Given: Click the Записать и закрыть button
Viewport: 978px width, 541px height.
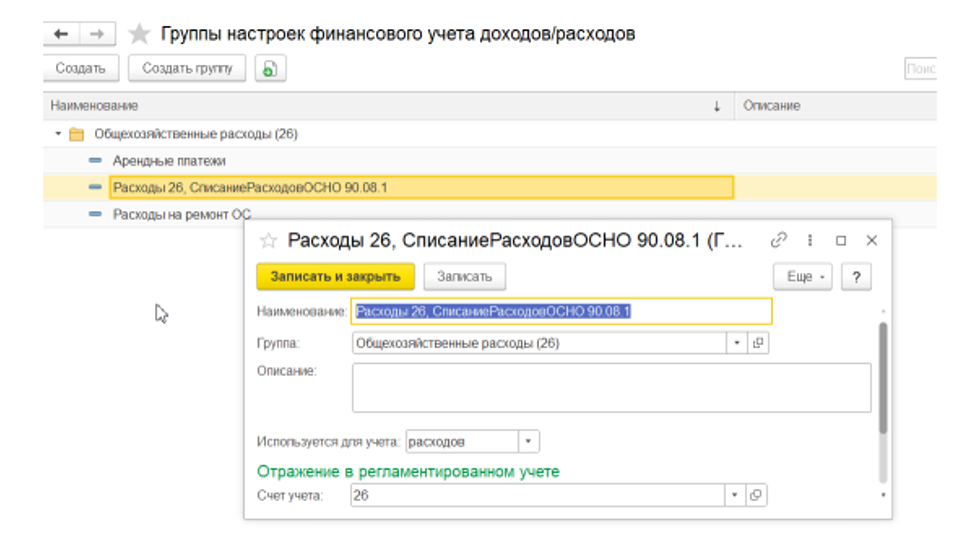Looking at the screenshot, I should point(335,277).
